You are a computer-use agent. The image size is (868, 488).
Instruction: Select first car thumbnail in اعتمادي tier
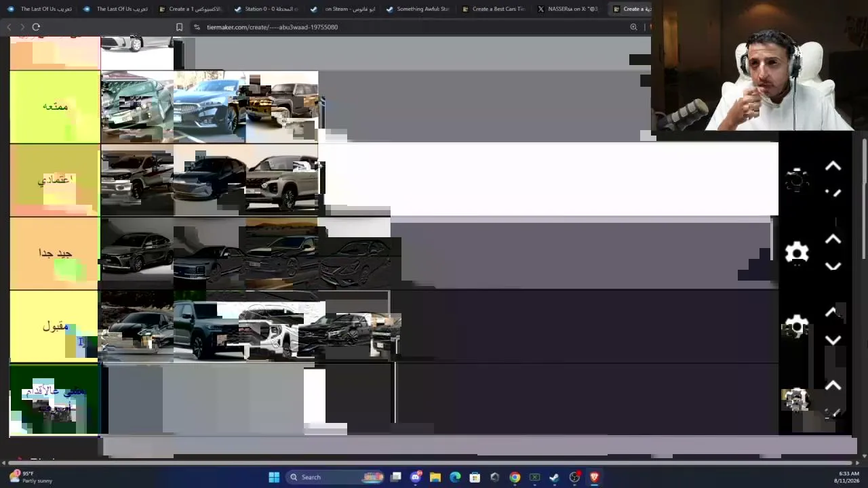(137, 180)
